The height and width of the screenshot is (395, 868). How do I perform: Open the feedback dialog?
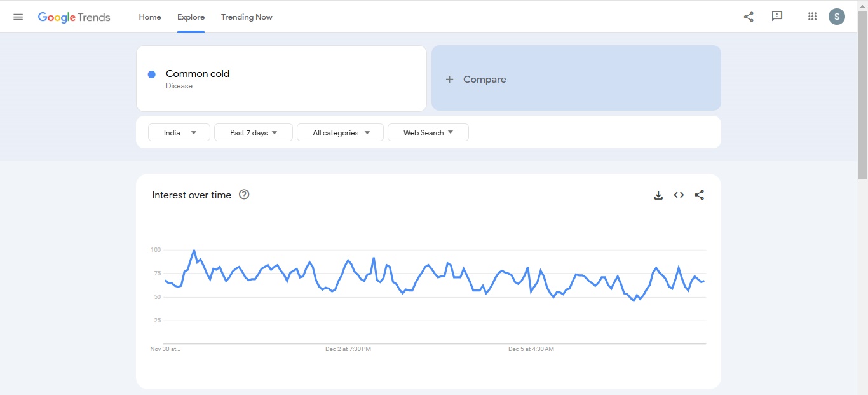click(x=776, y=17)
